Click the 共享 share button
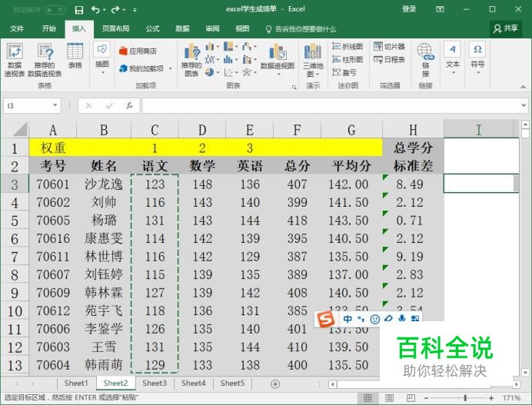Image resolution: width=532 pixels, height=405 pixels. click(506, 28)
